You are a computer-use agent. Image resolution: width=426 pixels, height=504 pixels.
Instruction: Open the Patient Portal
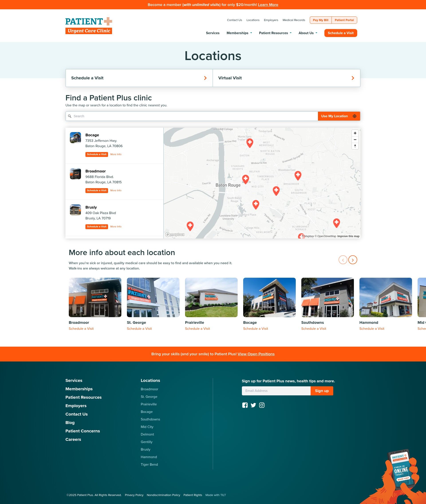[x=344, y=20]
